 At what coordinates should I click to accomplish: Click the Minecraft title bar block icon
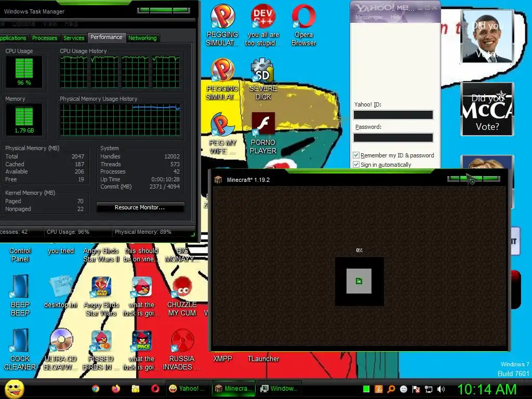pos(218,179)
